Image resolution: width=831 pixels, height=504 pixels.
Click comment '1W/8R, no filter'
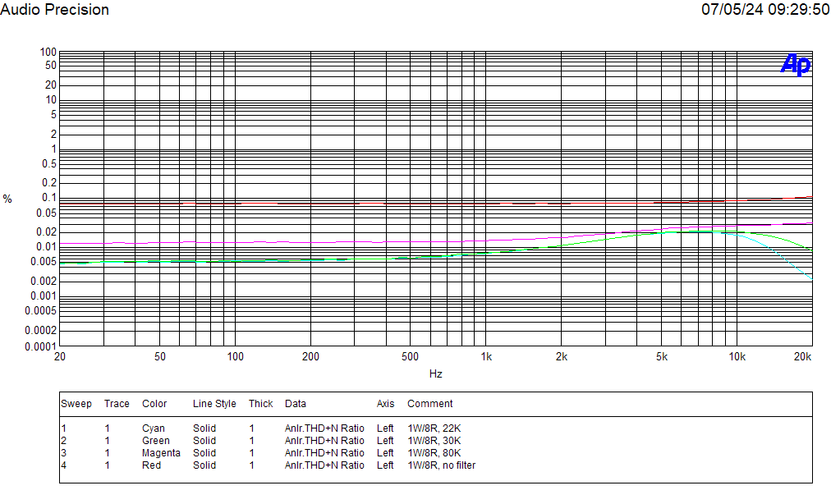tap(442, 465)
